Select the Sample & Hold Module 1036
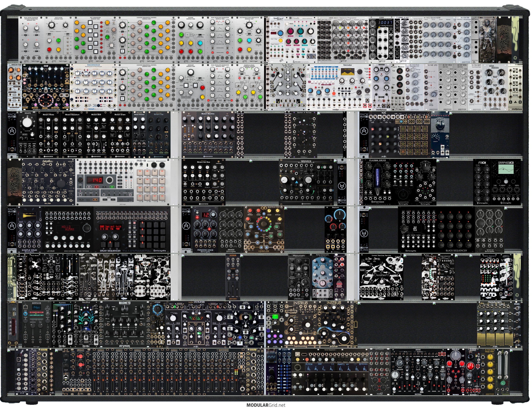This screenshot has width=532, height=409. [x=249, y=87]
